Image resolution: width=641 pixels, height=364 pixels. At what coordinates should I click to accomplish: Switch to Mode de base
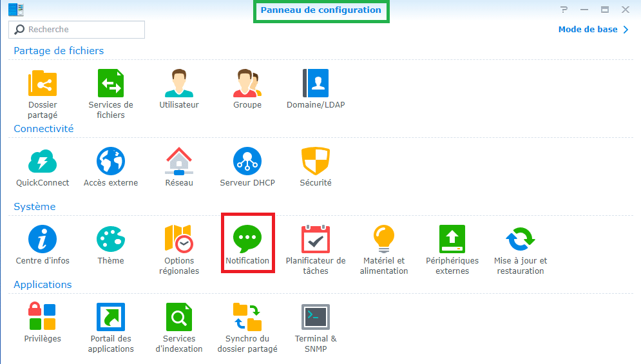[x=588, y=30]
